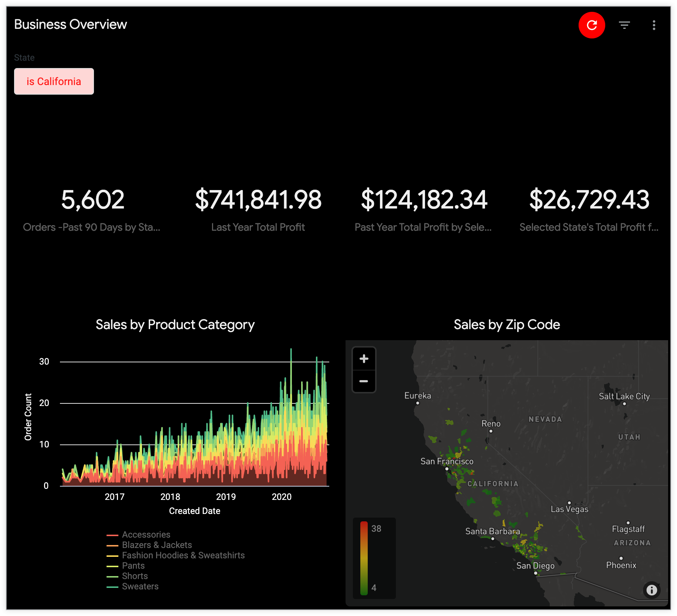Click the $741,841.98 Last Year Total Profit
Viewport: 677px width, 616px height.
pos(258,200)
